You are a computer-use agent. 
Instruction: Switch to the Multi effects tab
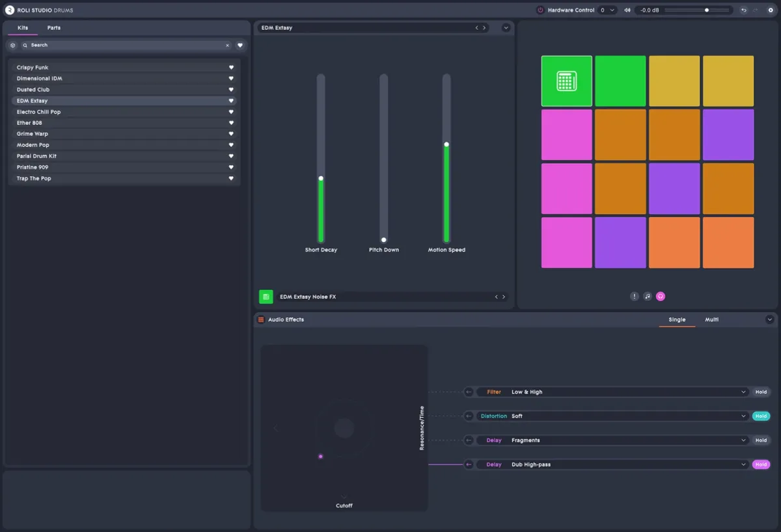point(712,319)
